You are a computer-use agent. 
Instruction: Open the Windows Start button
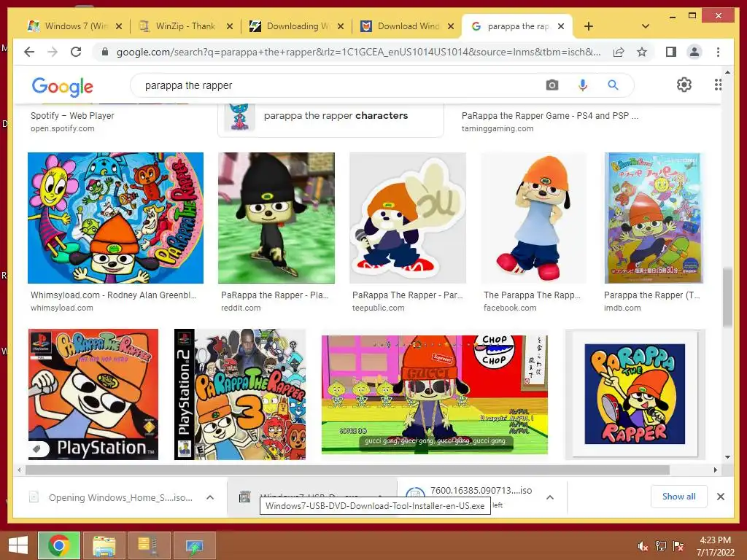point(18,545)
